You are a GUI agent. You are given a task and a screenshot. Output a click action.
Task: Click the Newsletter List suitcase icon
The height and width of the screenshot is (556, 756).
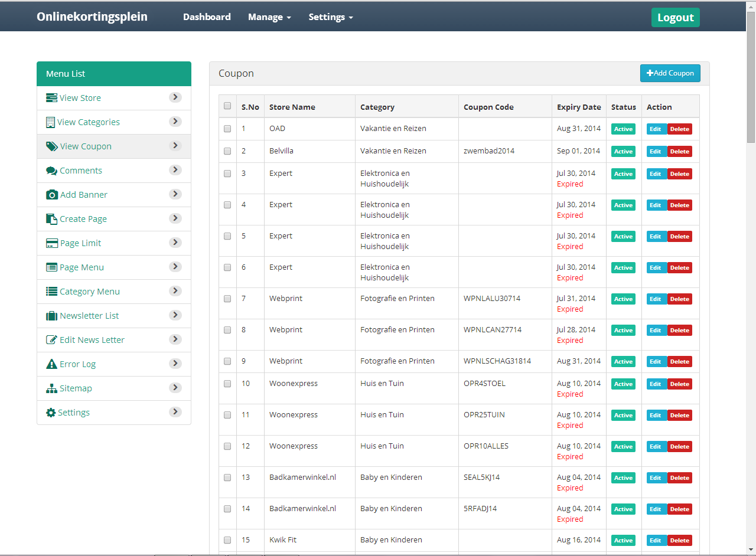pyautogui.click(x=51, y=316)
